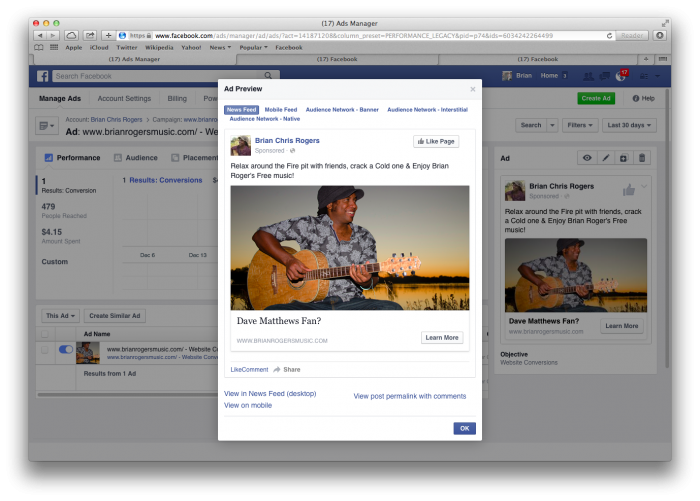Click the thumbs-up icon in the side ad preview
Image resolution: width=700 pixels, height=501 pixels.
(629, 190)
